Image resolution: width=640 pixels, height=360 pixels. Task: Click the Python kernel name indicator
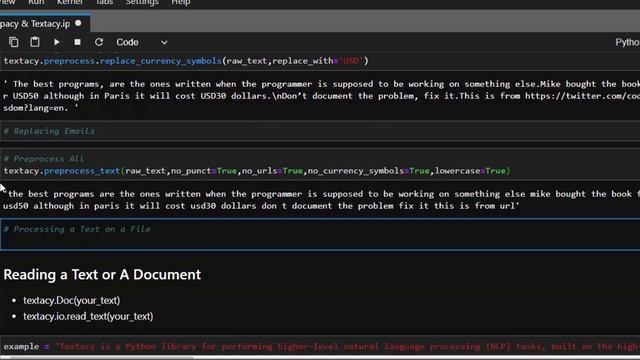click(x=627, y=42)
